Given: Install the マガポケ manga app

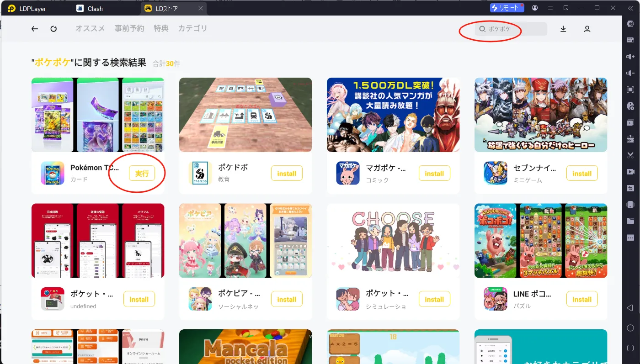Looking at the screenshot, I should 434,173.
